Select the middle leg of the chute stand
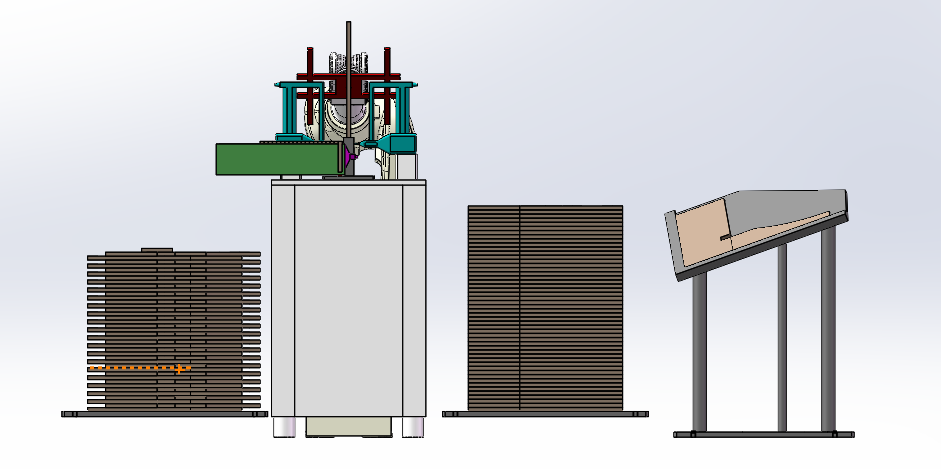Screen dimensions: 941x469 [782, 337]
